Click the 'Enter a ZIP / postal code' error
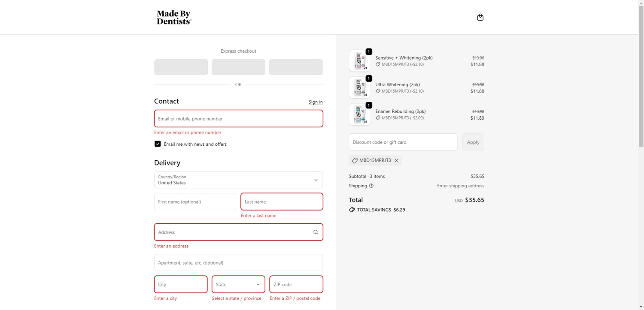The width and height of the screenshot is (644, 310). tap(295, 298)
